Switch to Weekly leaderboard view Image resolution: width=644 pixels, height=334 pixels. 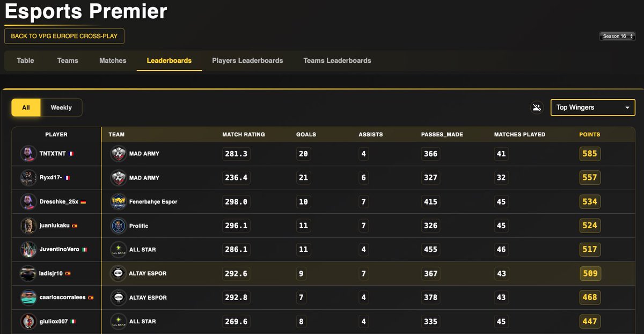click(x=61, y=107)
